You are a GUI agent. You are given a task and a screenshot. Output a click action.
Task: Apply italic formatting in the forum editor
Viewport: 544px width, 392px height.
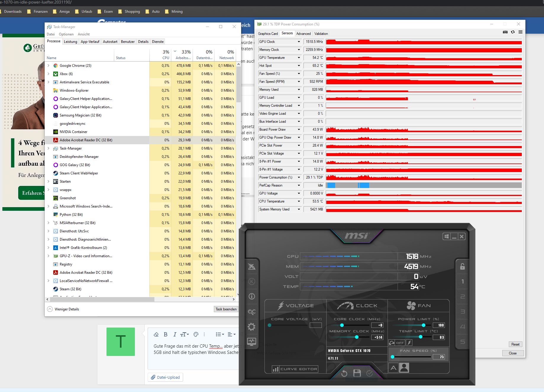pyautogui.click(x=175, y=334)
